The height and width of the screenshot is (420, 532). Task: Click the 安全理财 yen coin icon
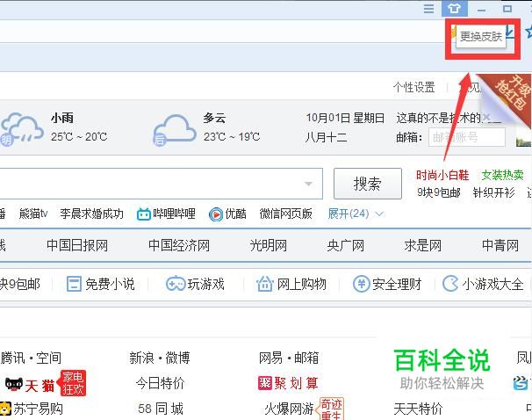[x=362, y=284]
